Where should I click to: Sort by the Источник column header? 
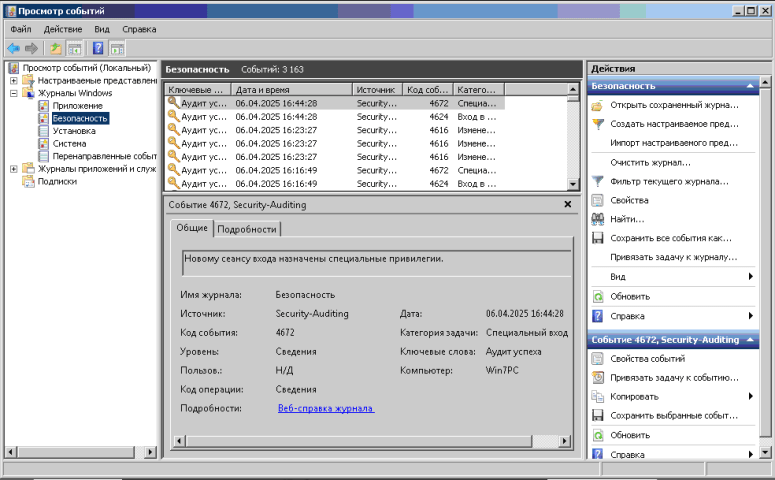378,89
